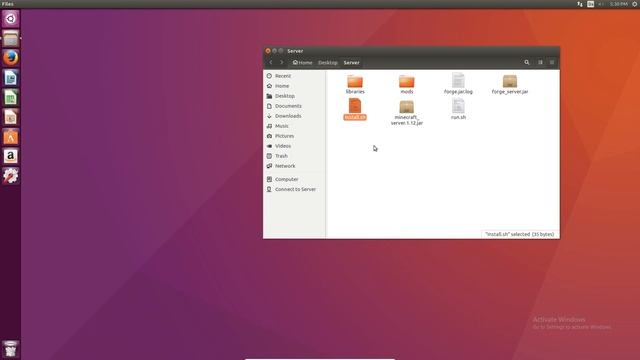Screen dimensions: 640x360
Task: Select the forge.jar.log file
Action: (458, 84)
